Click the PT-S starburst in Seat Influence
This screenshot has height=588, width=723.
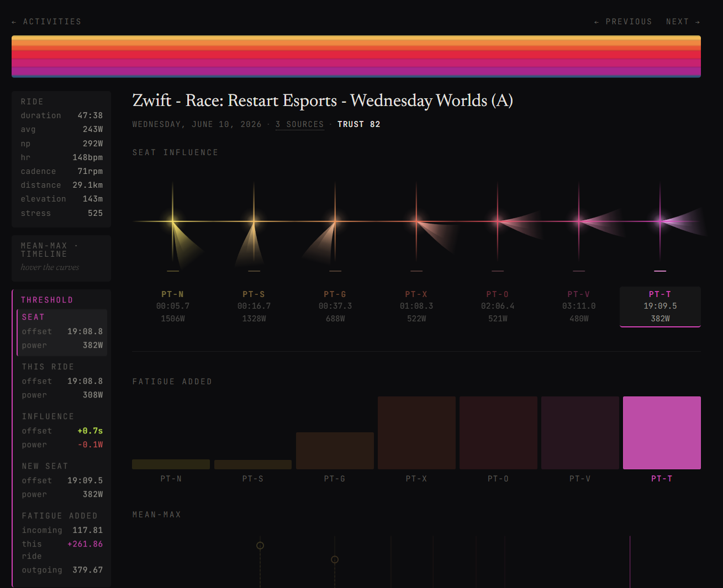[254, 221]
